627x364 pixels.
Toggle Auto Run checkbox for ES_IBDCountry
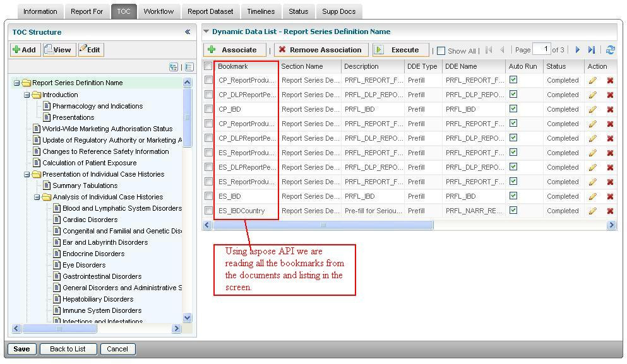[513, 210]
